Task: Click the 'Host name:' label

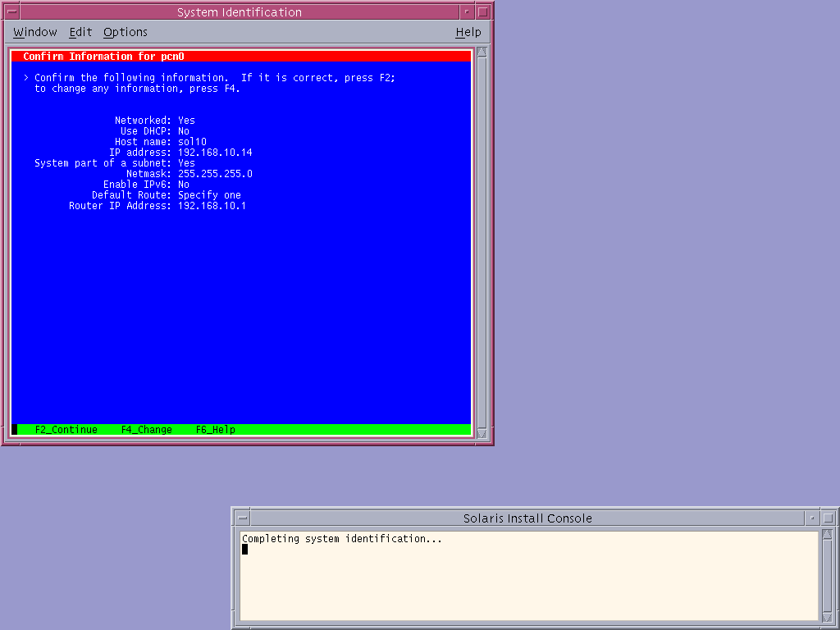Action: pyautogui.click(x=143, y=141)
